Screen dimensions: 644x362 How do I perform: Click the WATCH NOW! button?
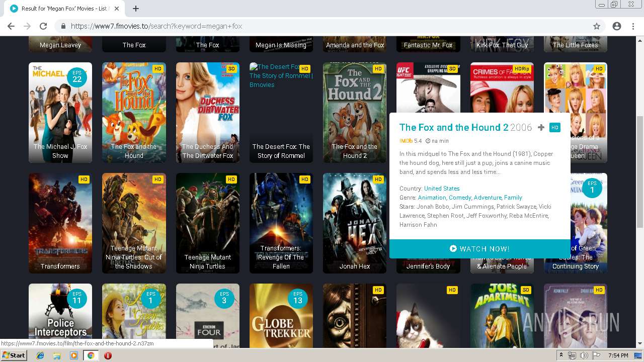479,249
